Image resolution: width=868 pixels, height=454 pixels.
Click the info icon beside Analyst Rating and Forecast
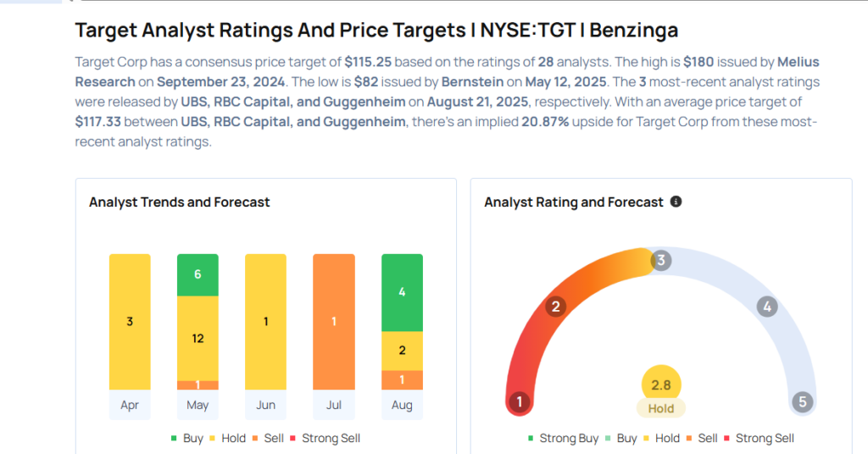click(676, 202)
